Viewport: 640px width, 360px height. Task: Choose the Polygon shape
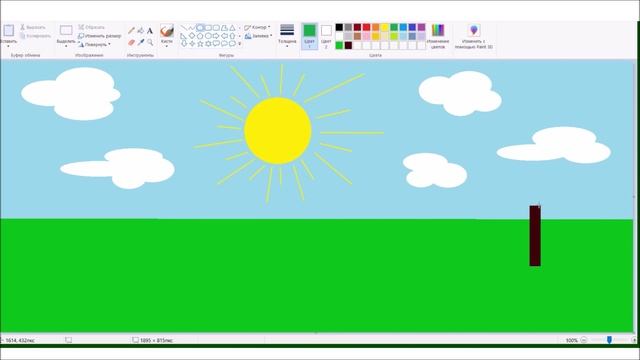(x=224, y=28)
